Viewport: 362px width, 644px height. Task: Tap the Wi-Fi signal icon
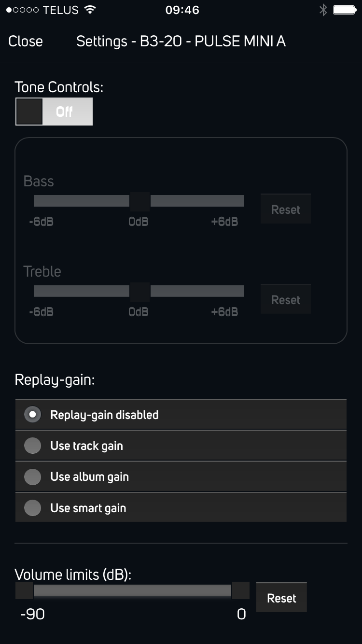coord(90,10)
